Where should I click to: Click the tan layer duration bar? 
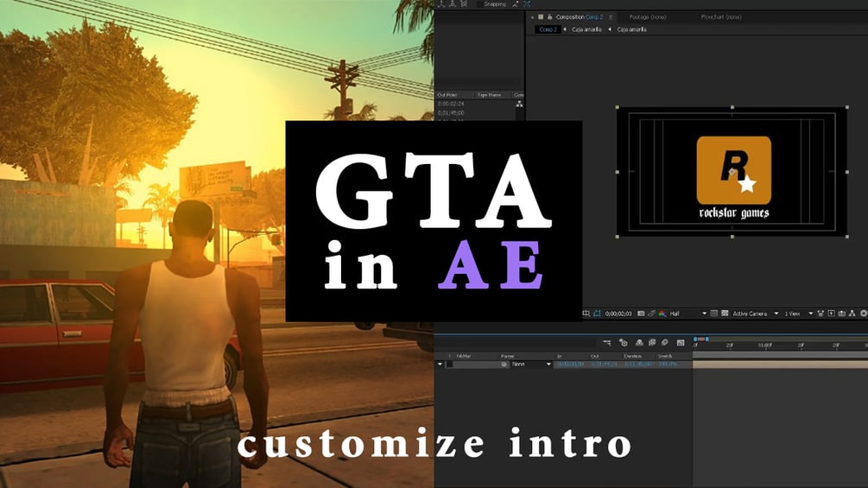780,364
